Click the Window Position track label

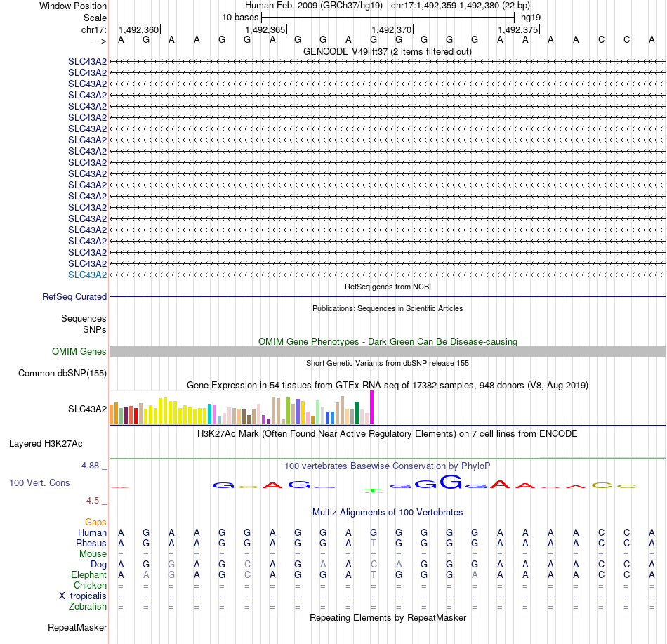pos(73,6)
